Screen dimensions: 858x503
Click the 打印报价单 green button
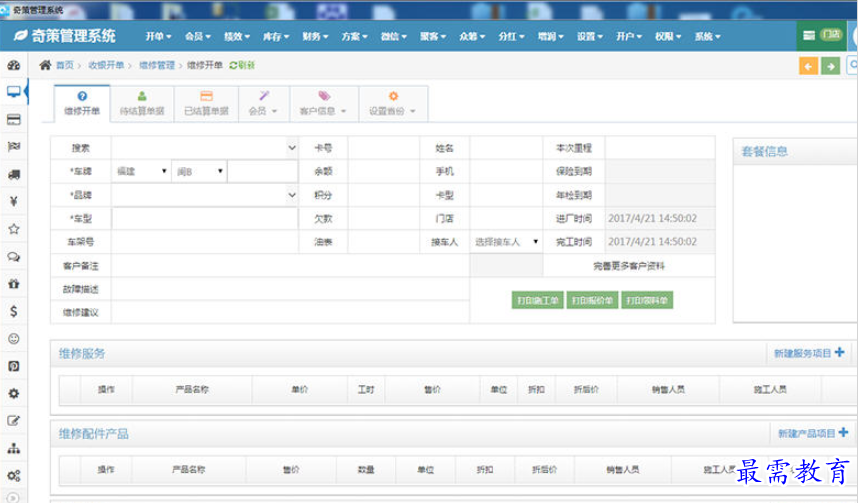point(593,300)
